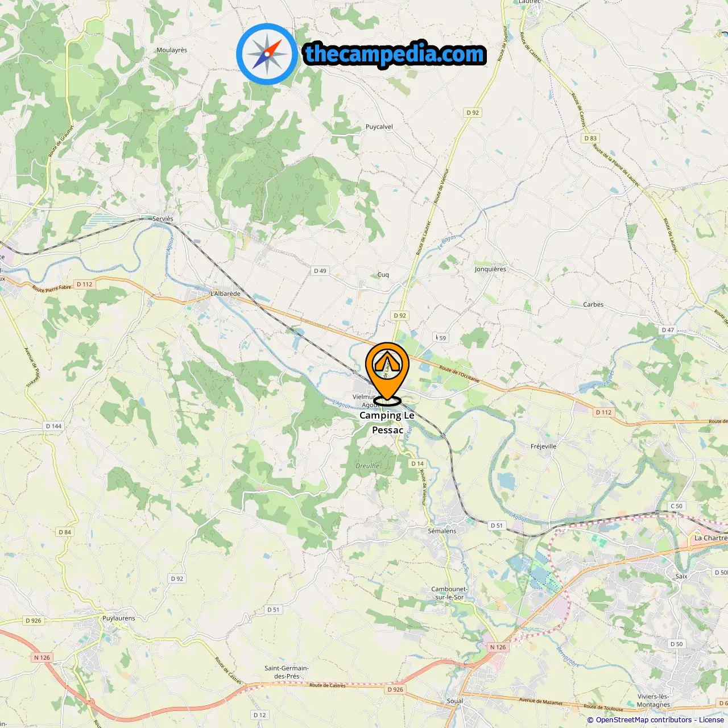Click the Jonquières village label

[x=490, y=269]
